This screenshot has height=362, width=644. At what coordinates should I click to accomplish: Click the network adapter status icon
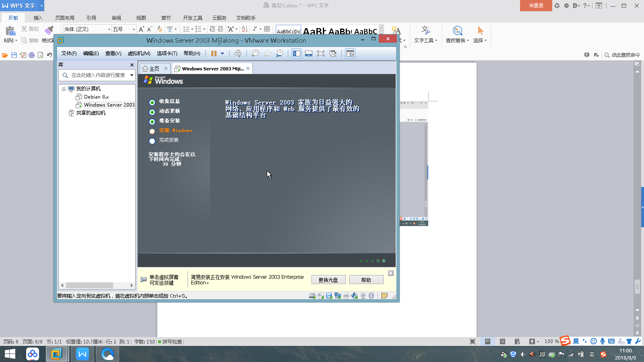click(x=338, y=296)
